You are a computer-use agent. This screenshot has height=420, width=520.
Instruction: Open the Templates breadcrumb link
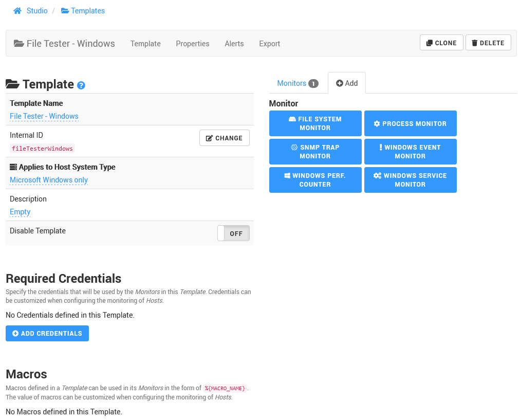tap(83, 11)
